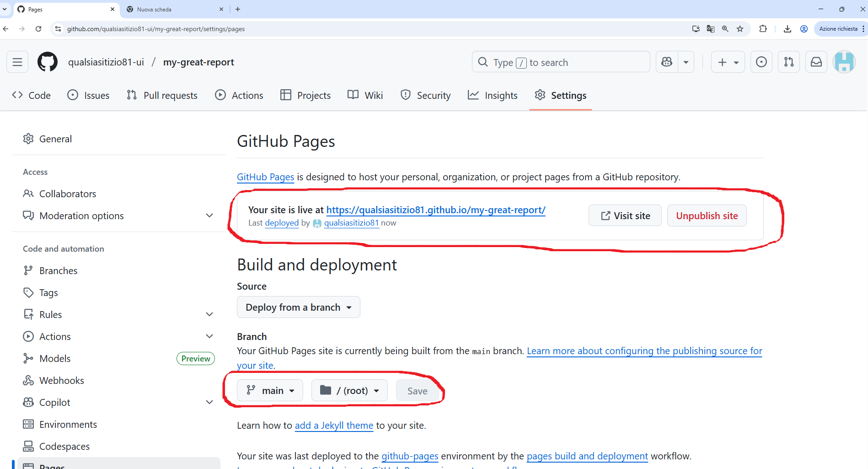The height and width of the screenshot is (469, 868).
Task: Bookmark this page with the star icon
Action: [740, 29]
